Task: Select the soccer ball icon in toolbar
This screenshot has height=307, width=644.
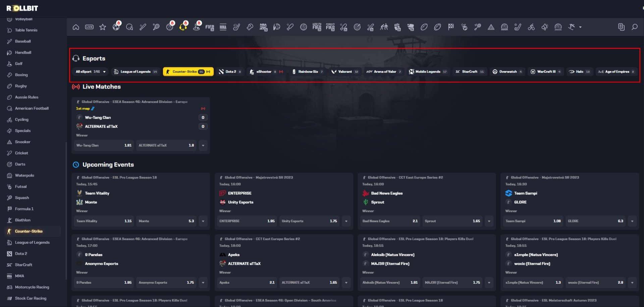Action: point(116,27)
